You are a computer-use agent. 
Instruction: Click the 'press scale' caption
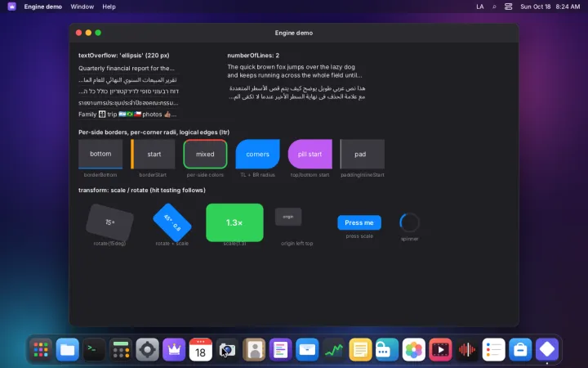click(x=359, y=236)
